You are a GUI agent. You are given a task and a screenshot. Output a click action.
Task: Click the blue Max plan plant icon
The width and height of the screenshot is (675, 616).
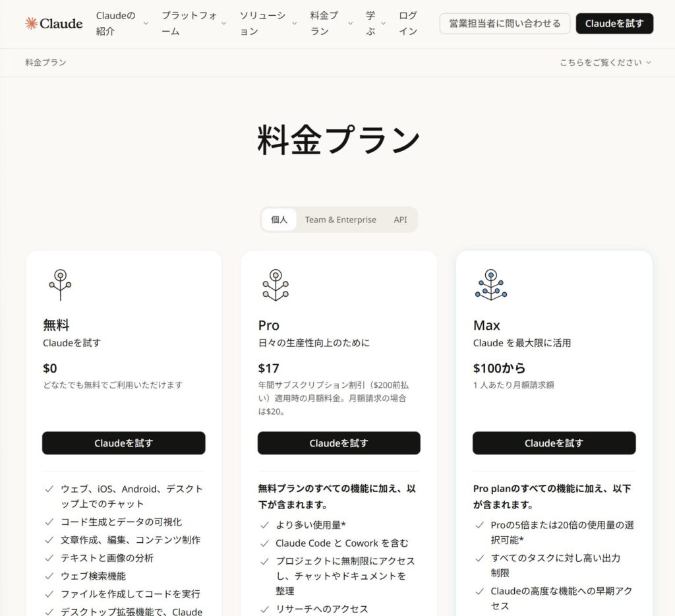(x=490, y=284)
